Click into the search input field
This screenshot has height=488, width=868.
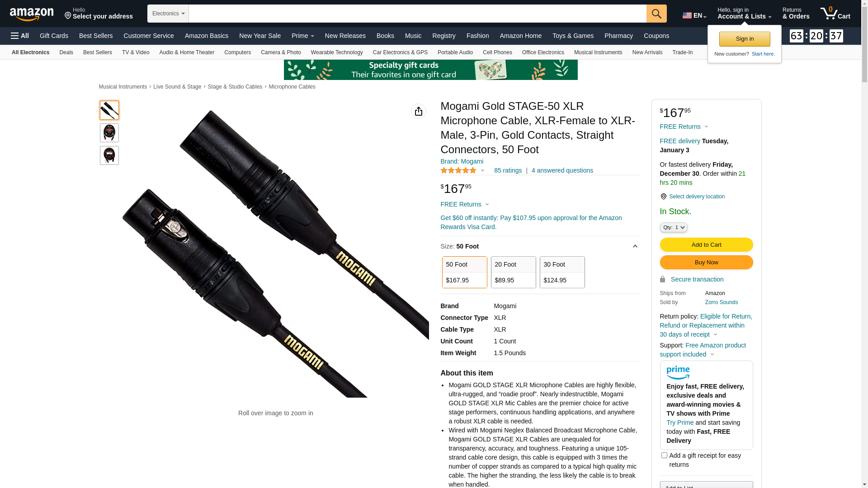pos(417,14)
